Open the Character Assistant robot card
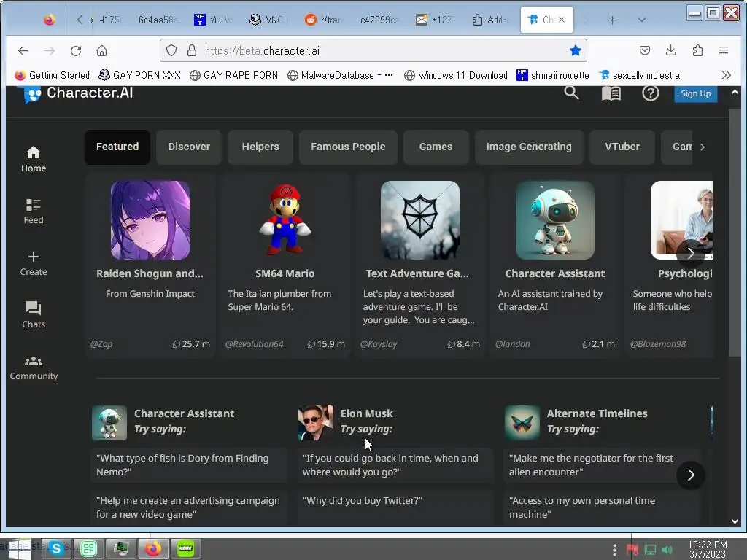The height and width of the screenshot is (560, 747). point(555,265)
